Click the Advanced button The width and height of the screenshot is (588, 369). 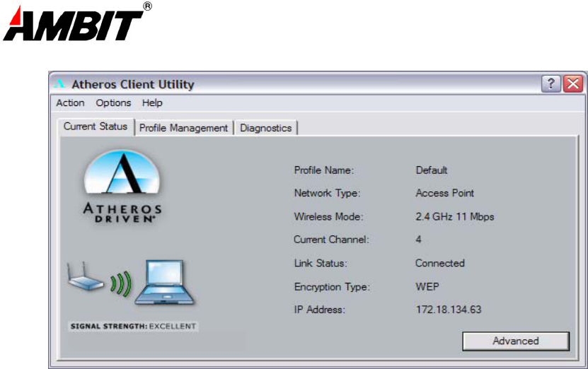click(x=516, y=341)
